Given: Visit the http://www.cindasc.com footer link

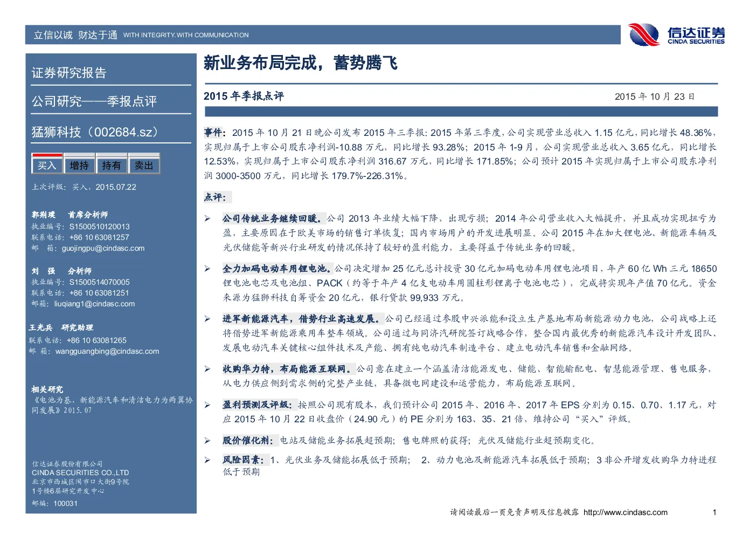Looking at the screenshot, I should pos(625,512).
